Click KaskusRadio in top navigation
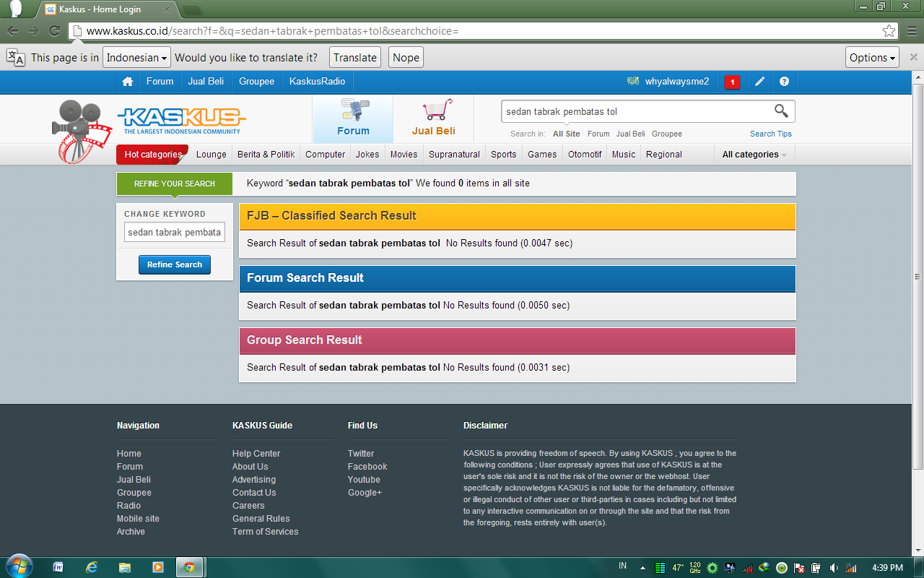The image size is (924, 578). tap(318, 82)
